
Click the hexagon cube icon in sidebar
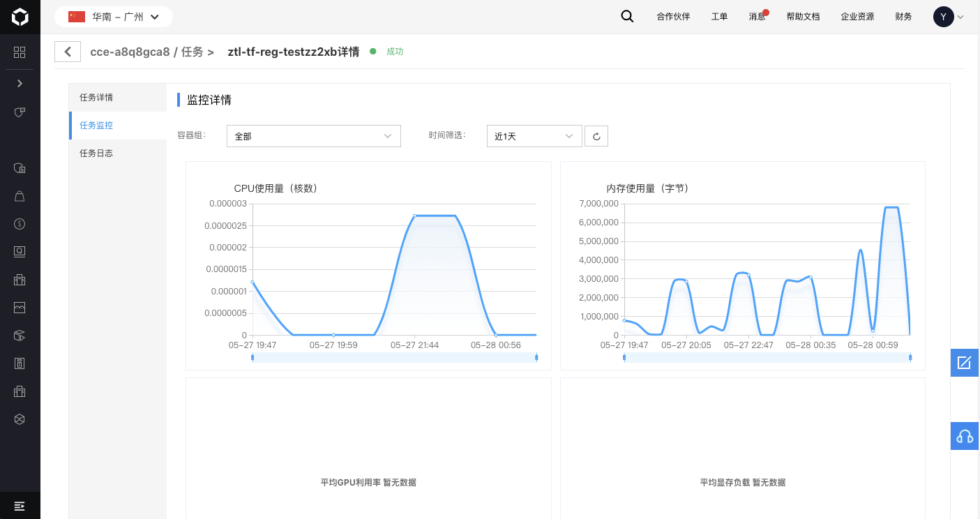coord(20,419)
